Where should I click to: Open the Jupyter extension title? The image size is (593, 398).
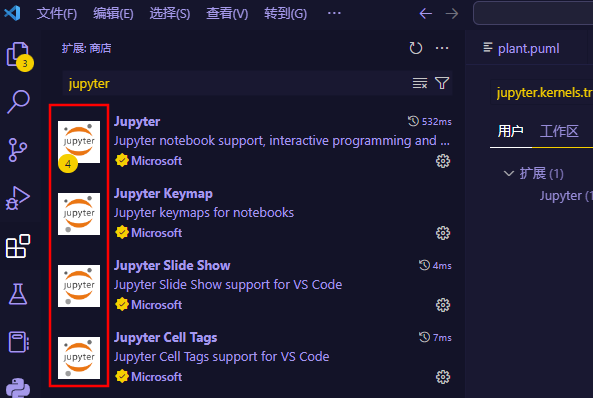(137, 121)
